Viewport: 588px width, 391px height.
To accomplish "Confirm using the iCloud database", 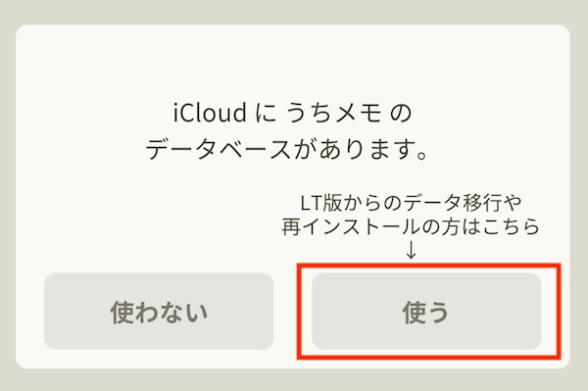I will click(x=426, y=312).
